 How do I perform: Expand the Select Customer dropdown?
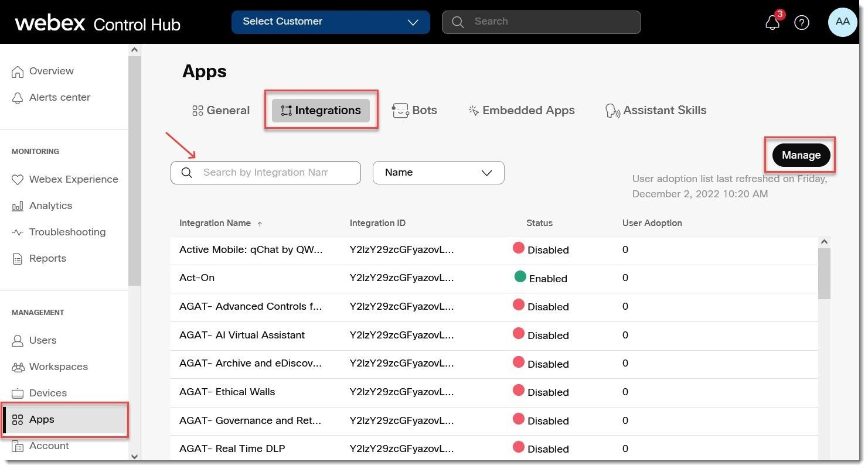pos(331,22)
